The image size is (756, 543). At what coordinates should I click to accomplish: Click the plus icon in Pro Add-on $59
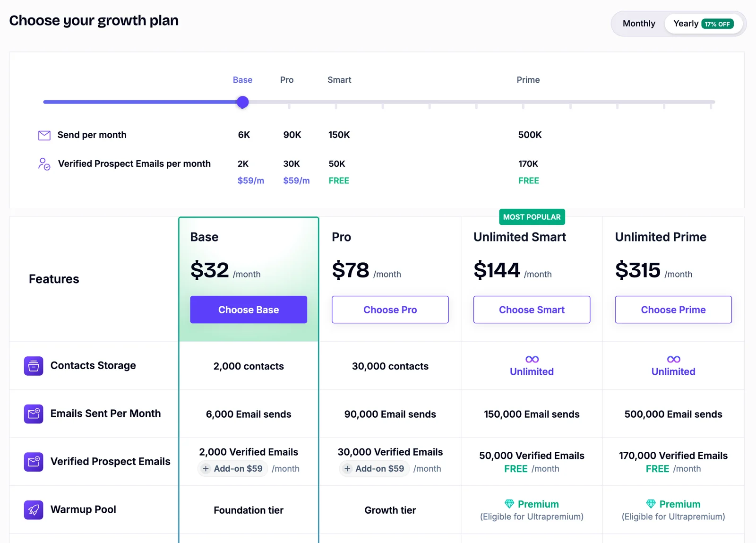tap(347, 469)
